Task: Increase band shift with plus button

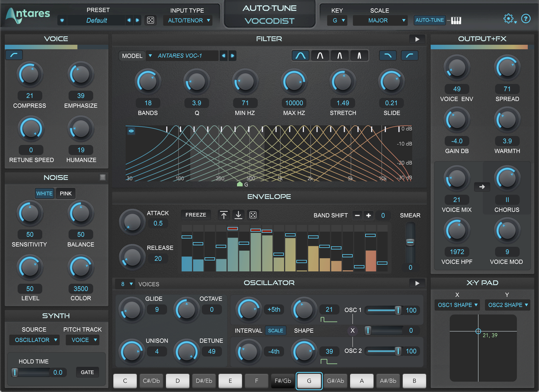Action: click(368, 215)
